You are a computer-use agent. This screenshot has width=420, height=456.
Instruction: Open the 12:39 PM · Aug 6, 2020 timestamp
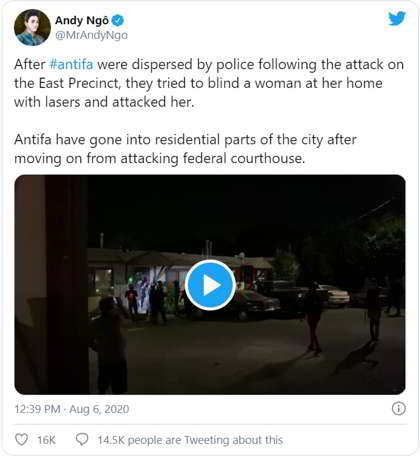coord(72,409)
